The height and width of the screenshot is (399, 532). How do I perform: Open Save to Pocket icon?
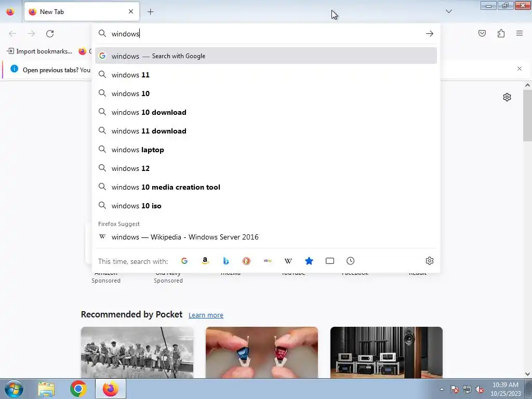tap(482, 33)
